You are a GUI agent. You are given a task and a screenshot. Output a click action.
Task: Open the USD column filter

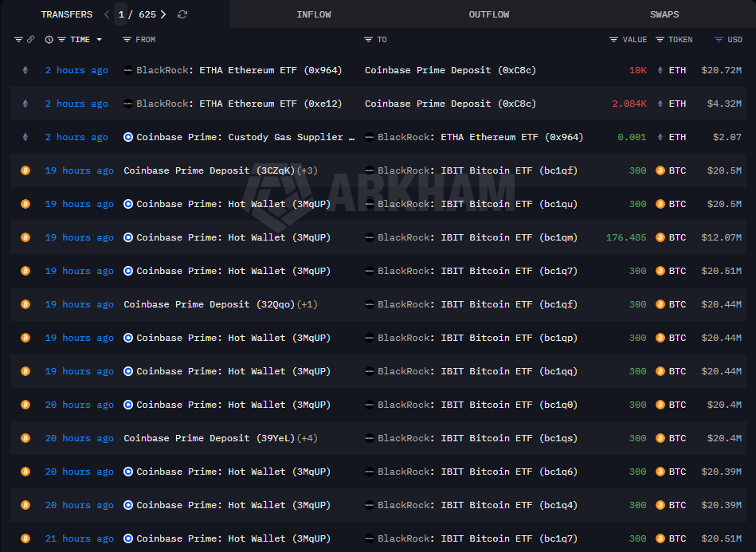pos(719,40)
